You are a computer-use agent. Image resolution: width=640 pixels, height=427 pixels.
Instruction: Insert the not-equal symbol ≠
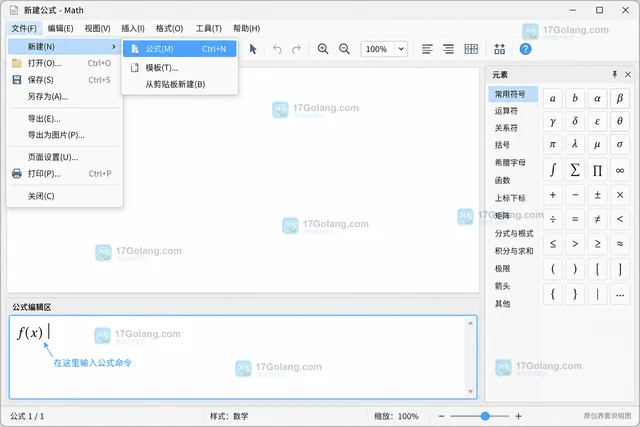pos(597,219)
